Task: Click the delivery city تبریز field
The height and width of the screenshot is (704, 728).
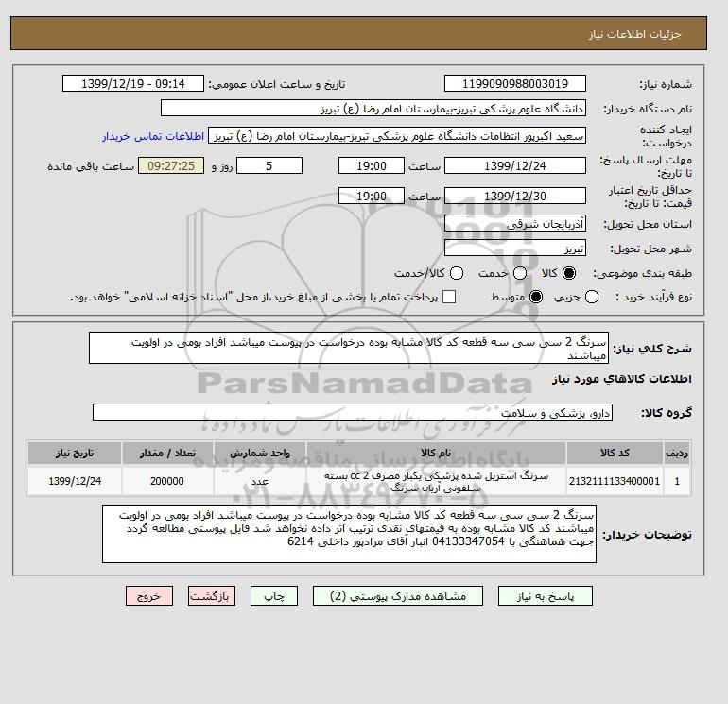Action: tap(515, 248)
